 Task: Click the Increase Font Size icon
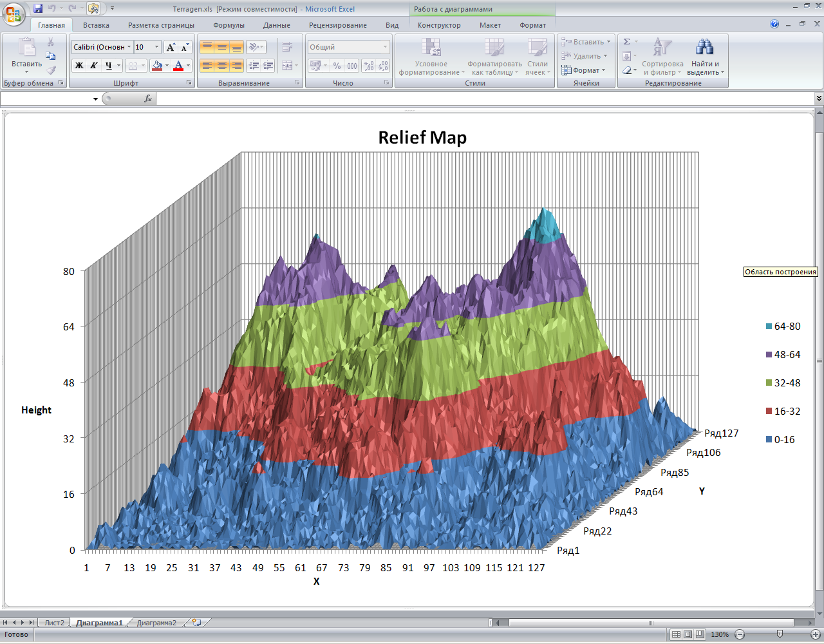(x=171, y=47)
